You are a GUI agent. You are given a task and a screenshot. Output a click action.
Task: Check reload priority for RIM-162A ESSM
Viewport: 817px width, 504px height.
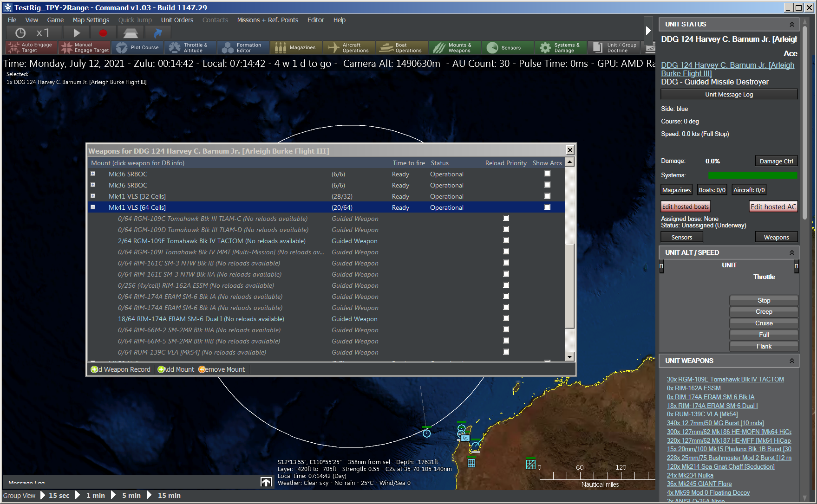[x=506, y=285]
